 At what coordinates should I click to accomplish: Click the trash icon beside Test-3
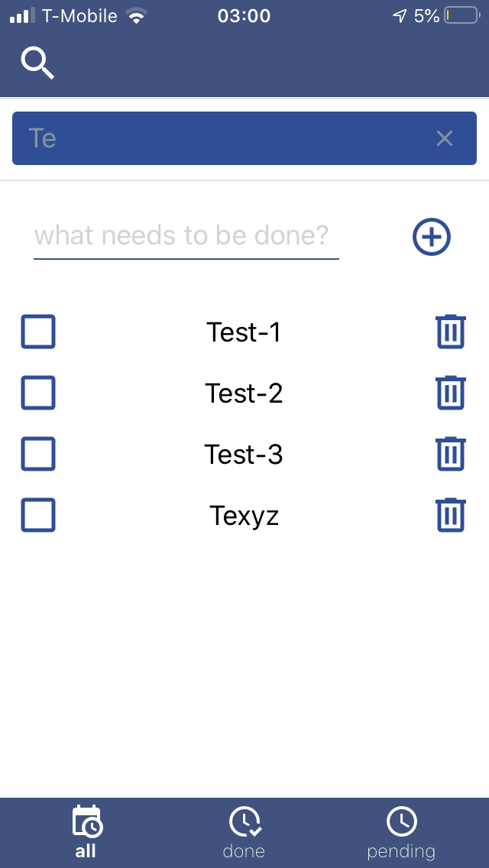click(x=451, y=454)
